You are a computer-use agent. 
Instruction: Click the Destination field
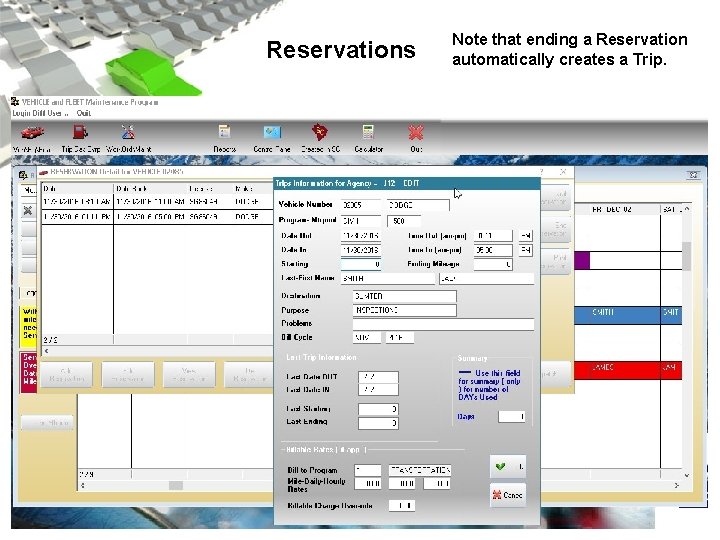click(405, 296)
